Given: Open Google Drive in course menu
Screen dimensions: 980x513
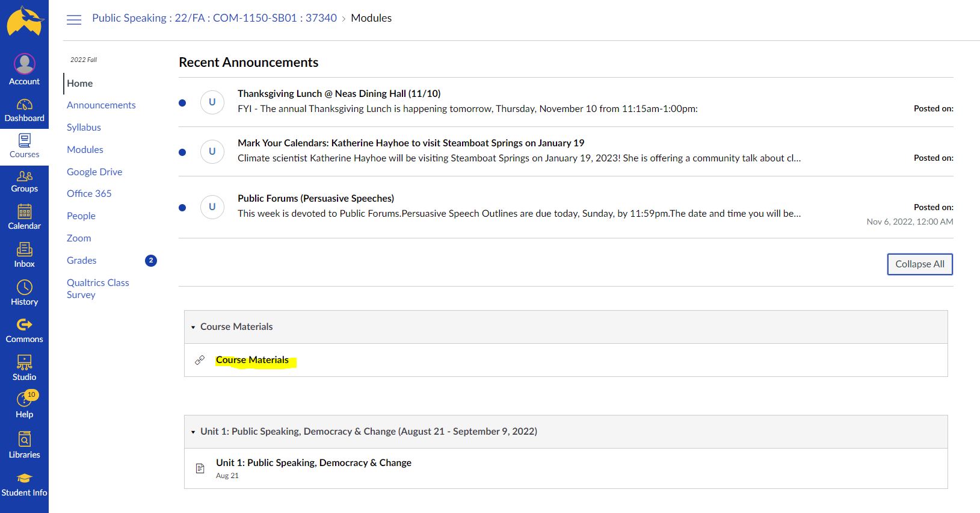Looking at the screenshot, I should (x=94, y=172).
